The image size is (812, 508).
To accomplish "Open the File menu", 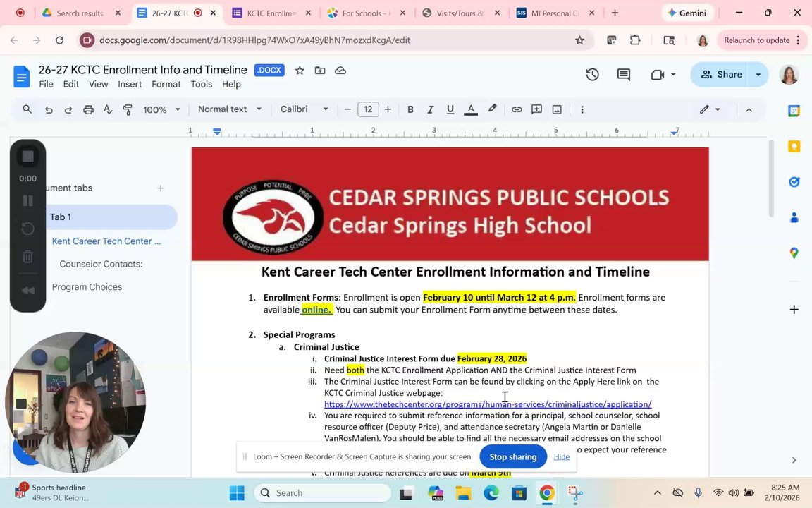I will 46,84.
